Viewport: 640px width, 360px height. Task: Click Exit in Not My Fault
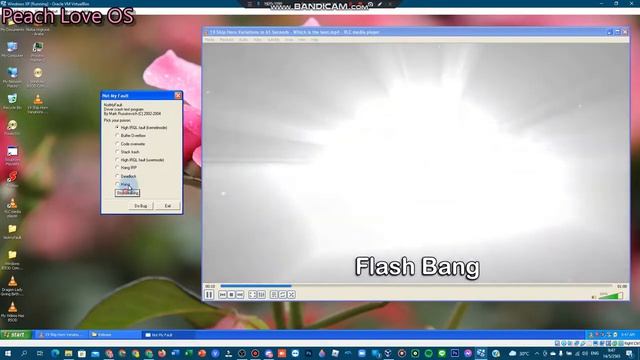168,206
